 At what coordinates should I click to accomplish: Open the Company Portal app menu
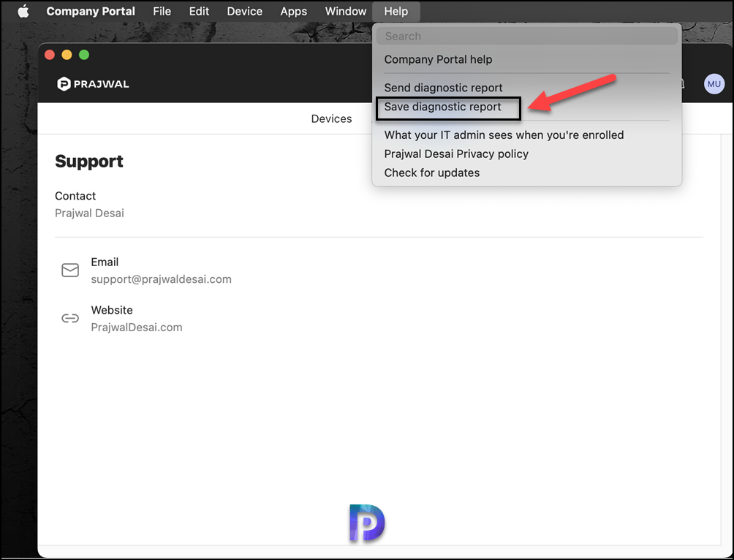click(91, 11)
